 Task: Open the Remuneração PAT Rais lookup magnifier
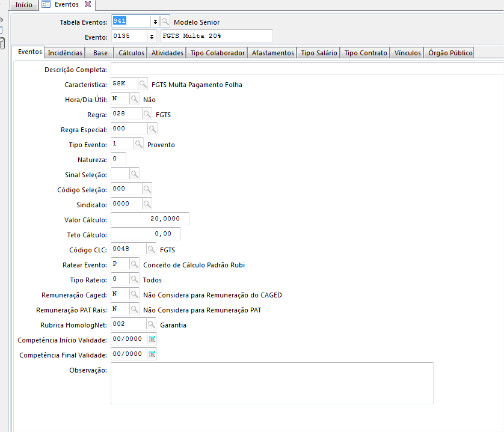tap(134, 309)
